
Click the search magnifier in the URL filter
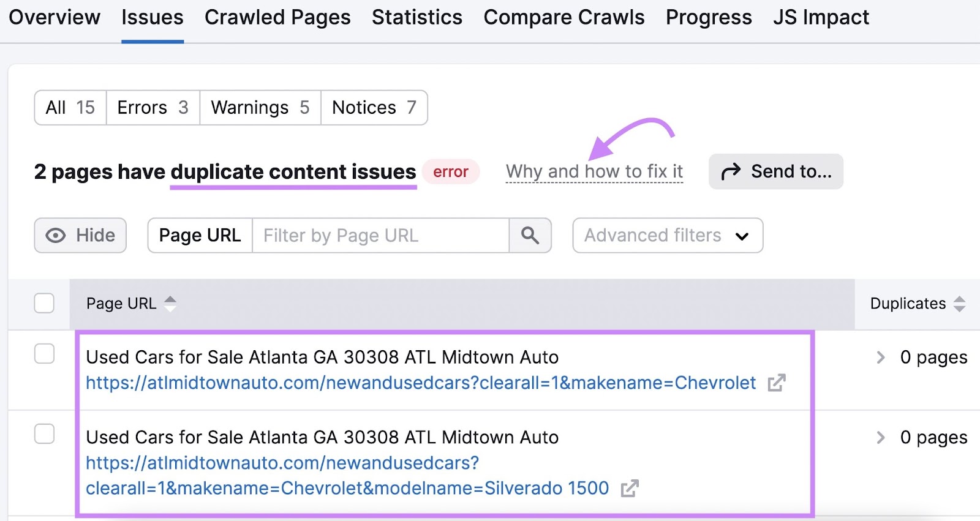point(530,235)
